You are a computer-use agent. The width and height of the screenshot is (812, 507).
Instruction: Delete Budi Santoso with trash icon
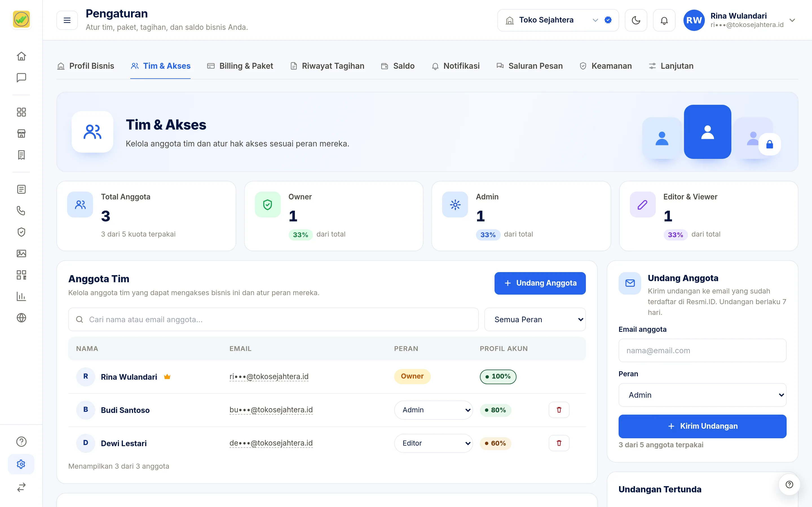pyautogui.click(x=559, y=410)
